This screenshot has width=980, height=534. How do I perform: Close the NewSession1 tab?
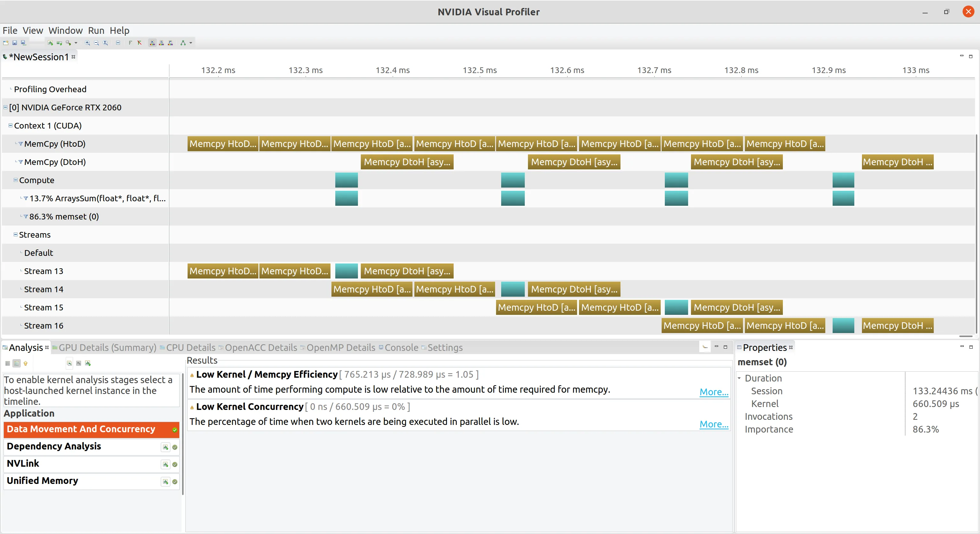coord(73,57)
